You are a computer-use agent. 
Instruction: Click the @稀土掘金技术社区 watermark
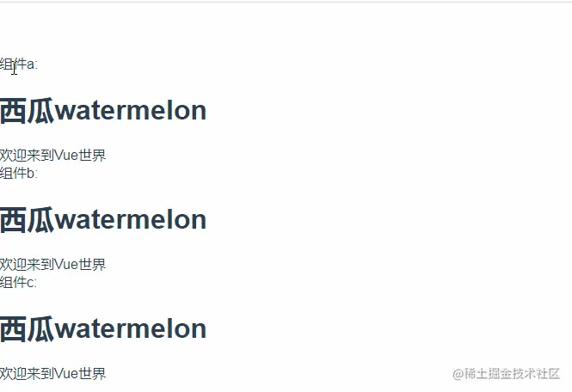[506, 374]
